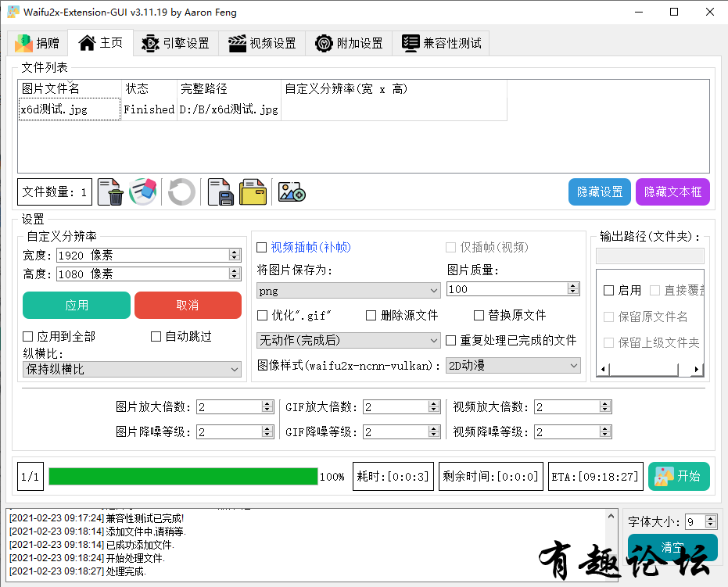Enable the 启用 output path checkbox
This screenshot has height=587, width=728.
click(608, 291)
